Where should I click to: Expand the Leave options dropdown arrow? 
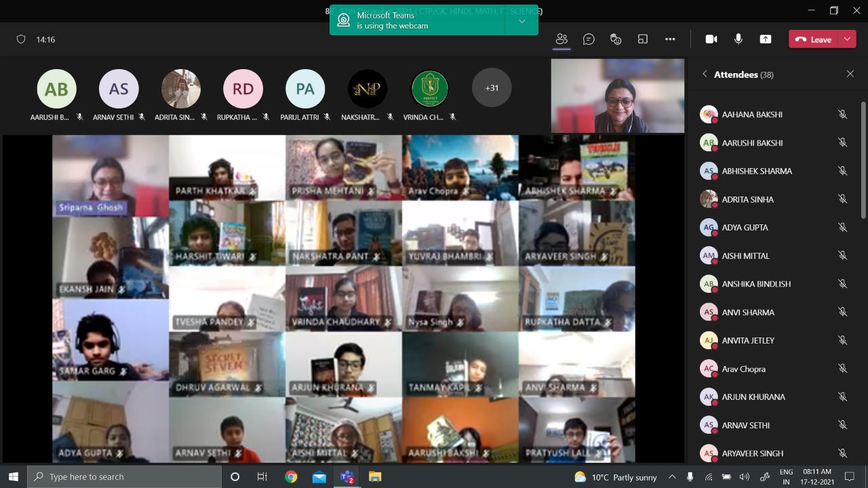tap(847, 39)
